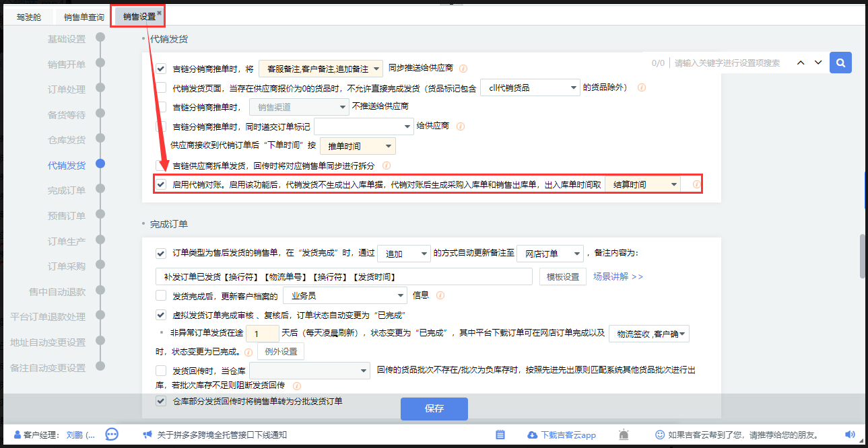Jump to previous search result arrow
Viewport: 868px width, 448px height.
pyautogui.click(x=801, y=63)
